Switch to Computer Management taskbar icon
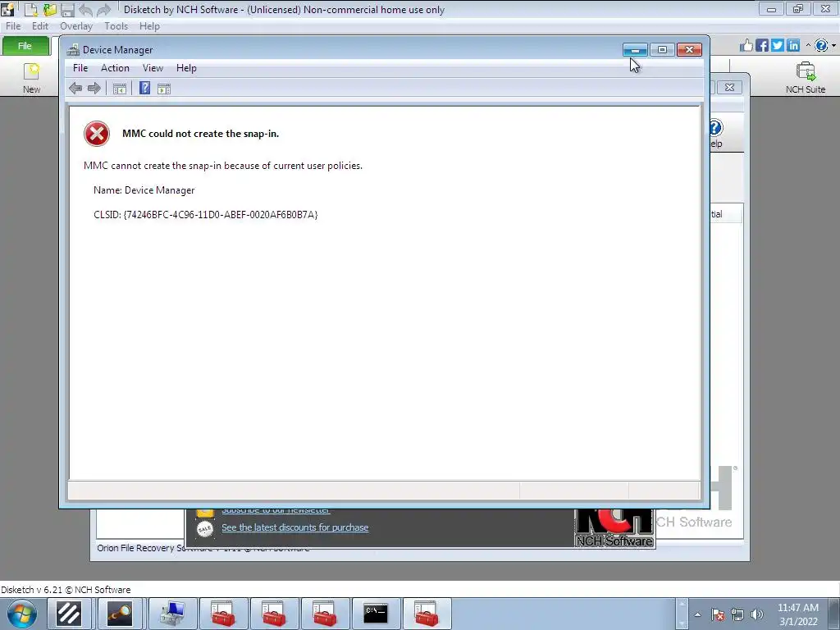This screenshot has width=840, height=630. [173, 614]
